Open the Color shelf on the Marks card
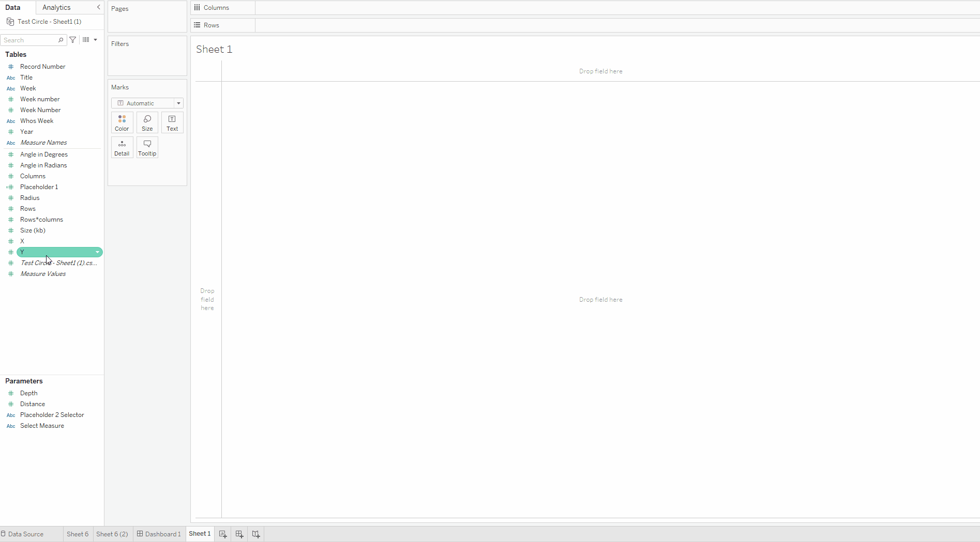 pos(122,122)
